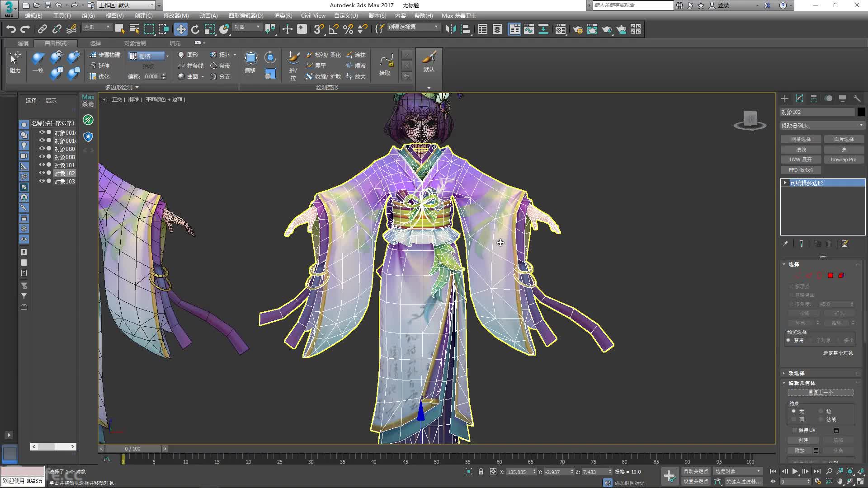The height and width of the screenshot is (488, 868).
Task: Click the Offset (偏移) paint deform icon
Action: click(250, 62)
